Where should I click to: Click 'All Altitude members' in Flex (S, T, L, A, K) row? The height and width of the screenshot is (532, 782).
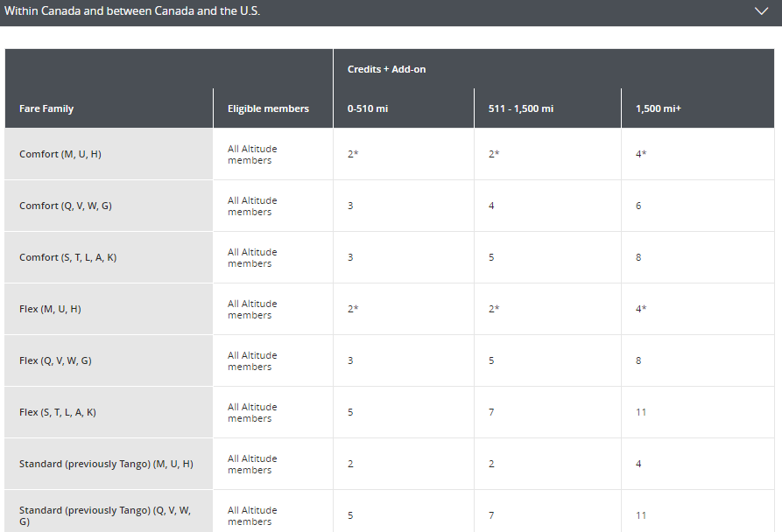click(x=252, y=412)
